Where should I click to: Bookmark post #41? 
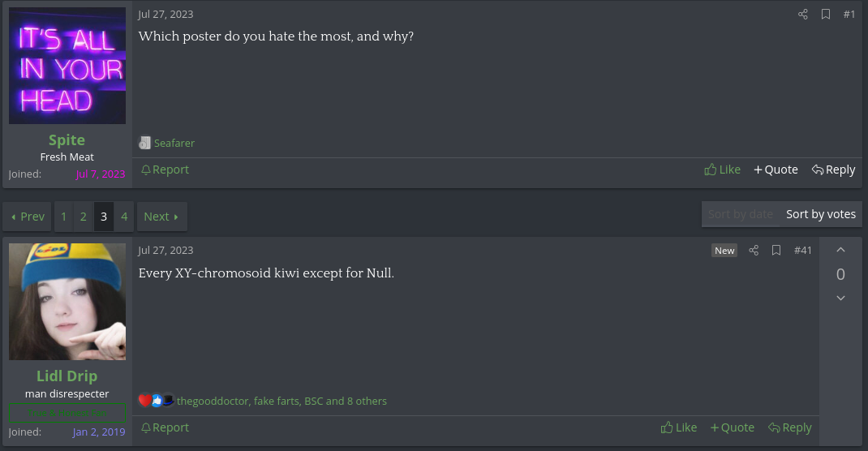[x=776, y=251]
